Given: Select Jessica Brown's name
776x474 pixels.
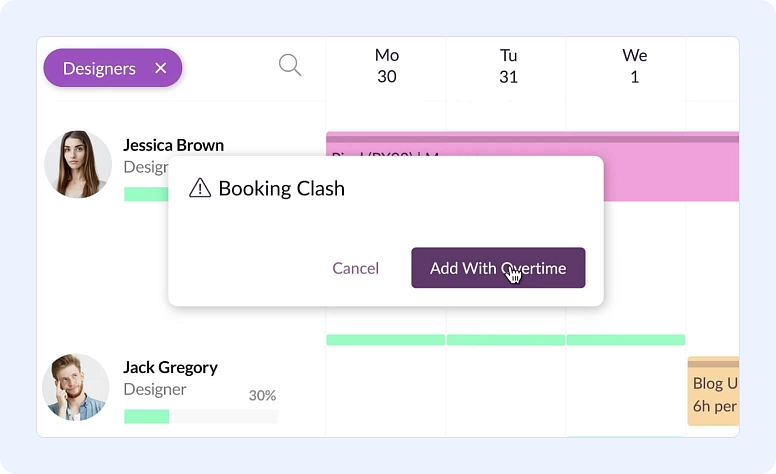Looking at the screenshot, I should point(173,145).
